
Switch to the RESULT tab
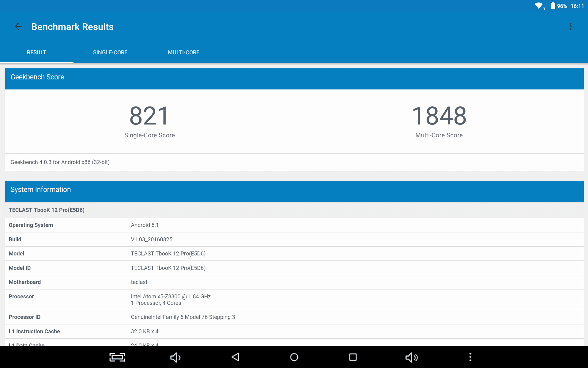point(36,52)
